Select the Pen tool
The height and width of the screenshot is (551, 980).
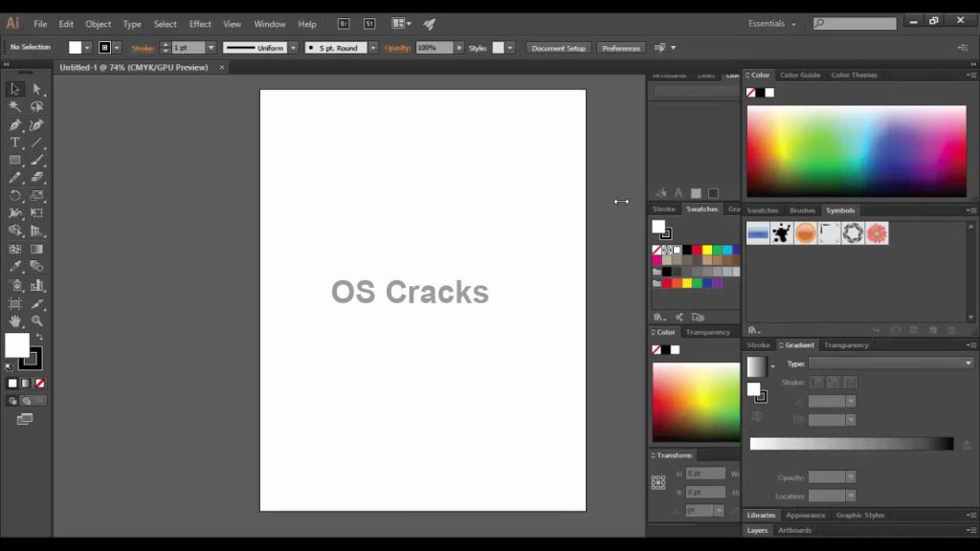click(15, 125)
